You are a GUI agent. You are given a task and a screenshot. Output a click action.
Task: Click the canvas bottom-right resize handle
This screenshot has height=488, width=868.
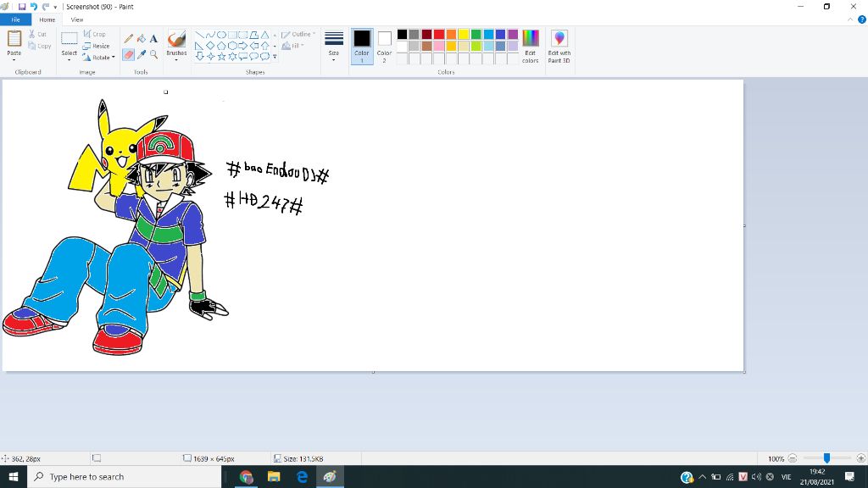[744, 372]
